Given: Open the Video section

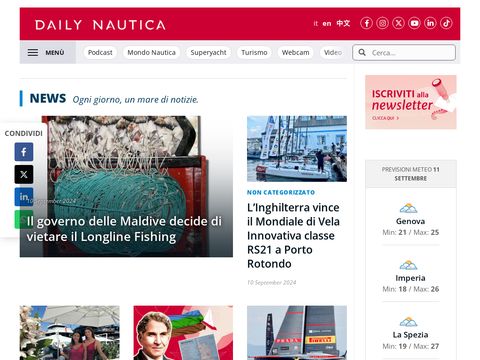Looking at the screenshot, I should 333,52.
